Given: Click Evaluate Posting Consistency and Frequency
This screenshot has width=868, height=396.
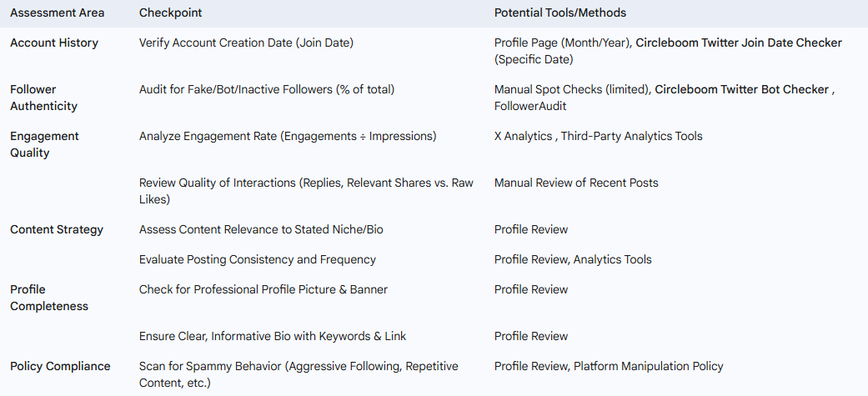Looking at the screenshot, I should coord(258,259).
